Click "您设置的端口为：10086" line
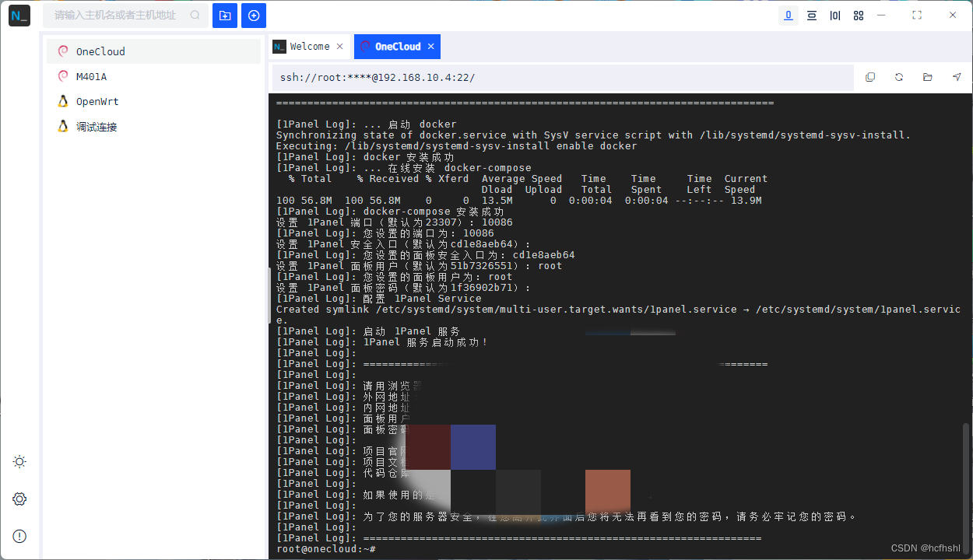The height and width of the screenshot is (560, 973). coord(385,233)
